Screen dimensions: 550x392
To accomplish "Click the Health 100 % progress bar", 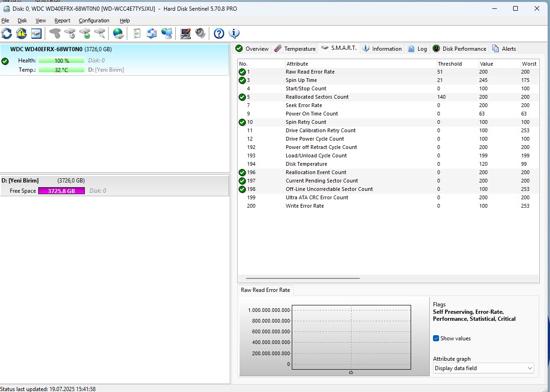I will [62, 61].
